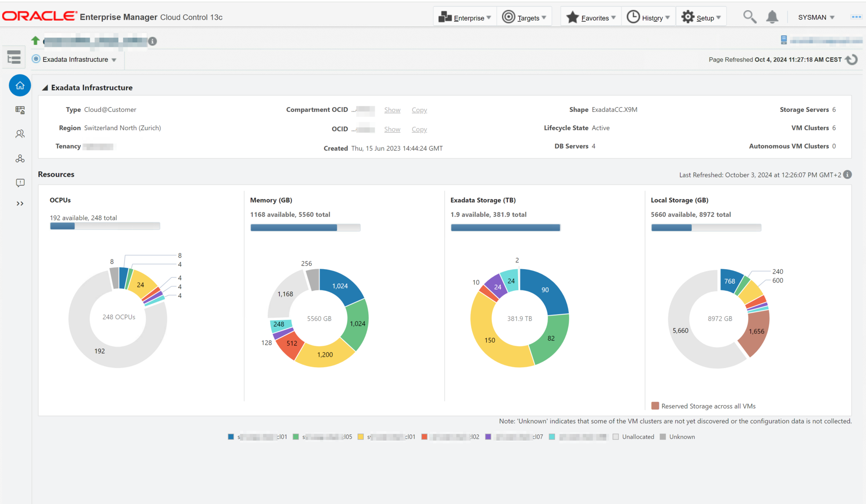Open the Enterprise menu
The image size is (866, 504).
[465, 17]
